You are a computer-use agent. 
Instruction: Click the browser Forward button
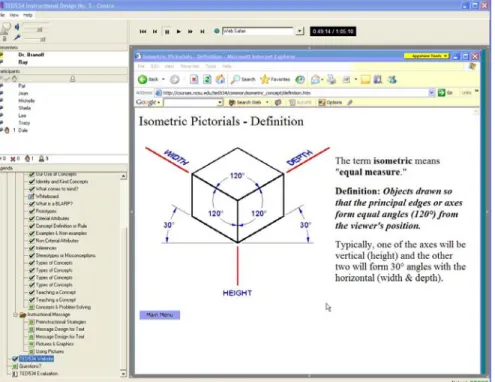pos(174,79)
